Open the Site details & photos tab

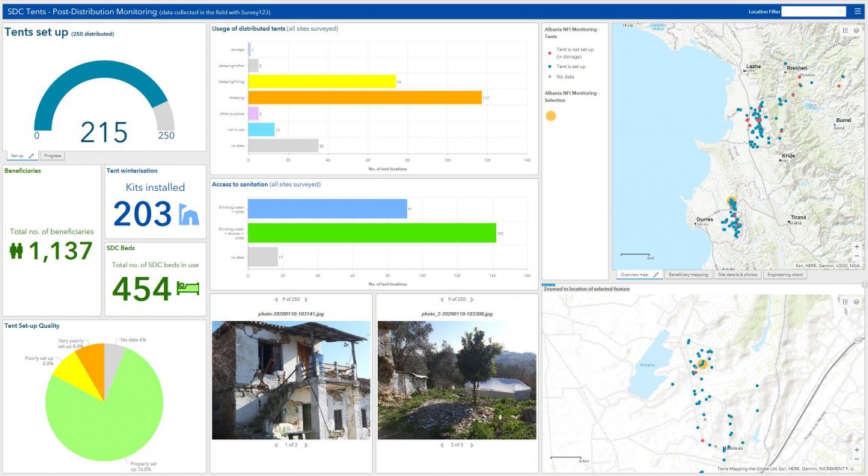tap(738, 275)
